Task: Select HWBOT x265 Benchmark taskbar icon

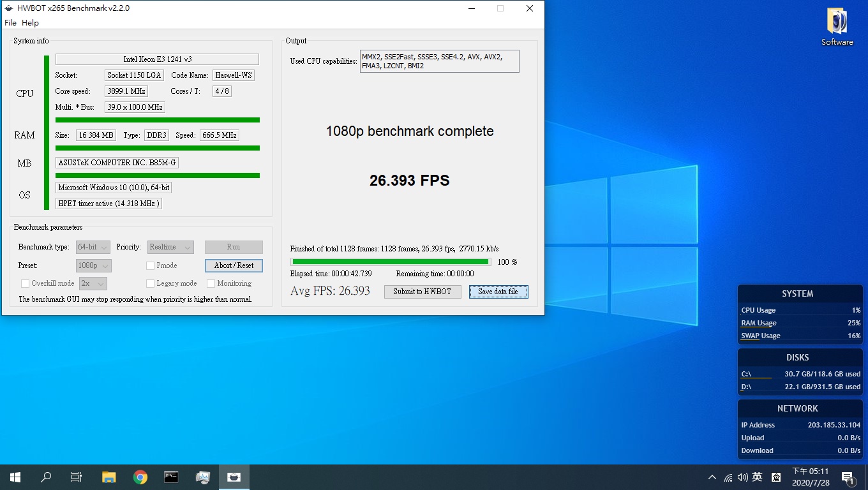Action: click(x=234, y=477)
